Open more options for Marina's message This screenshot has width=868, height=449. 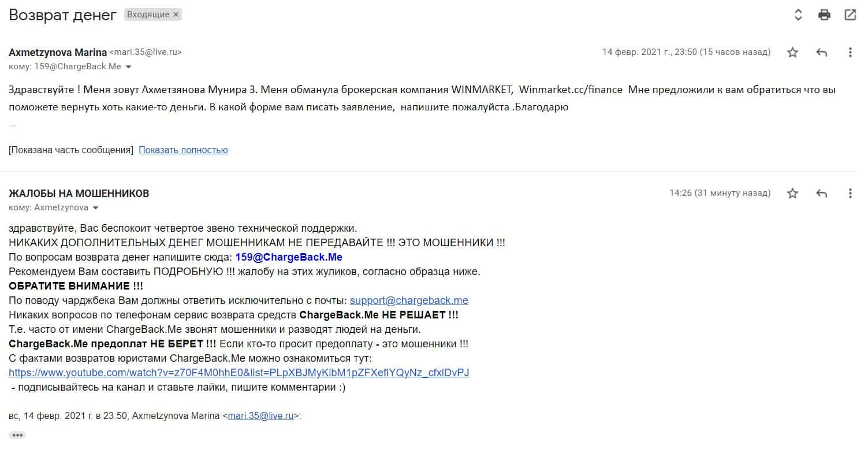850,53
